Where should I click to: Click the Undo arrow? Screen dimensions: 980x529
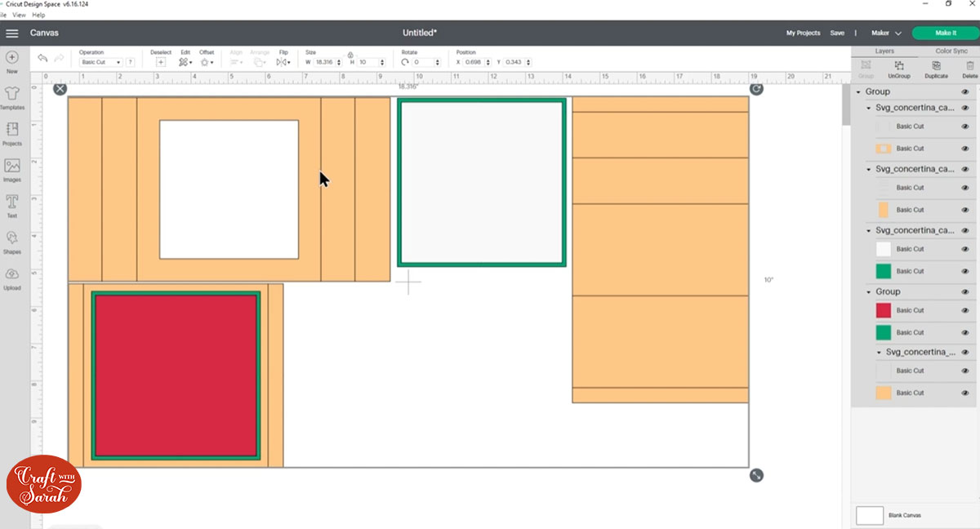pyautogui.click(x=42, y=58)
